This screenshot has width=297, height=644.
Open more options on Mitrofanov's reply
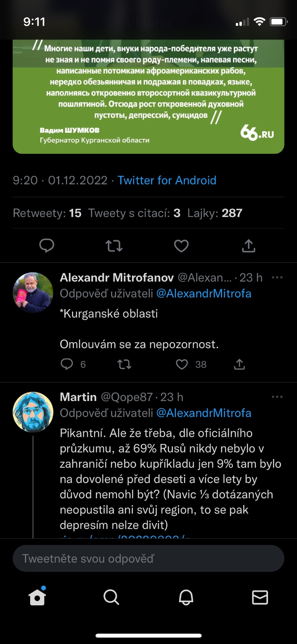point(277,278)
